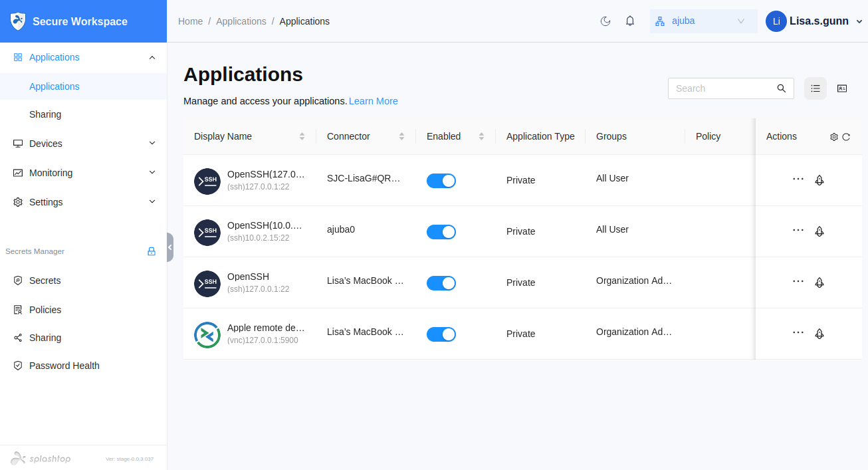The height and width of the screenshot is (470, 868).
Task: Click "(vnc)127.0.0.1:5900" address text
Action: [x=263, y=340]
